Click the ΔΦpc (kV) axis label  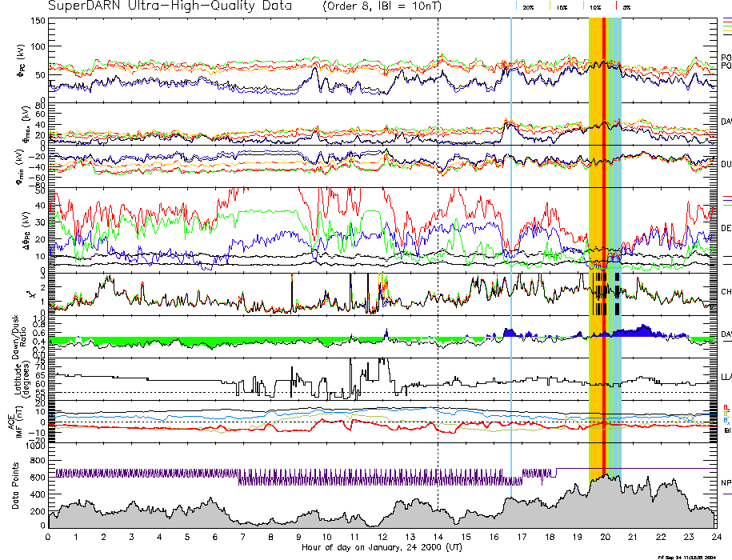click(x=26, y=230)
